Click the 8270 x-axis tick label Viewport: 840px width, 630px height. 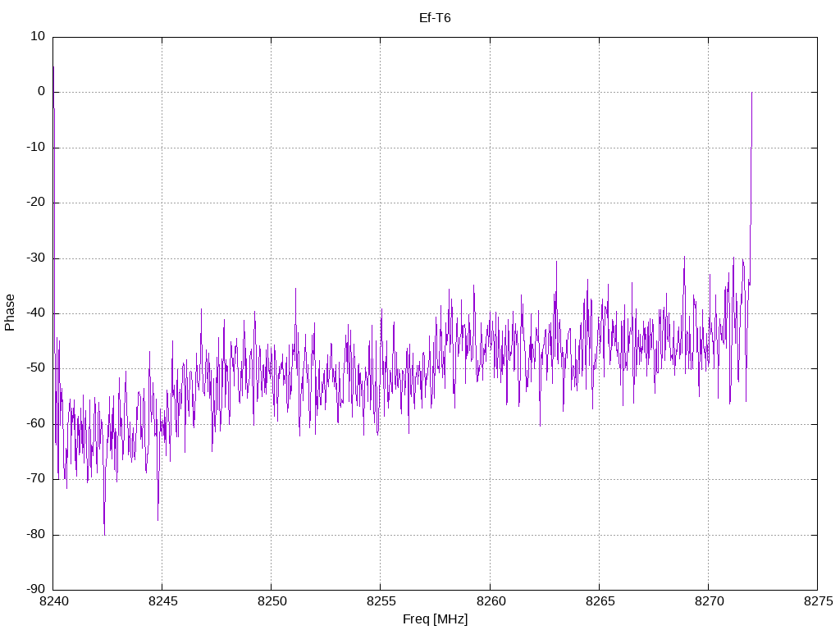point(709,601)
